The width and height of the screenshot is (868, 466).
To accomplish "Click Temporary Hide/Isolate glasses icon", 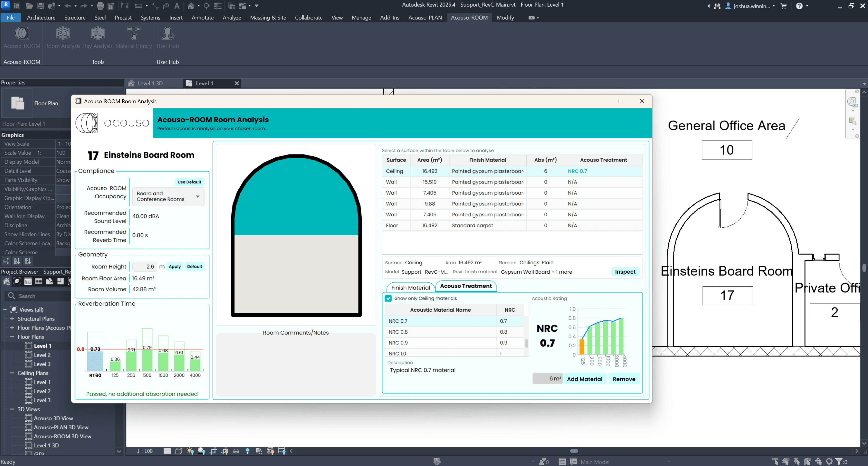I will pos(236,451).
